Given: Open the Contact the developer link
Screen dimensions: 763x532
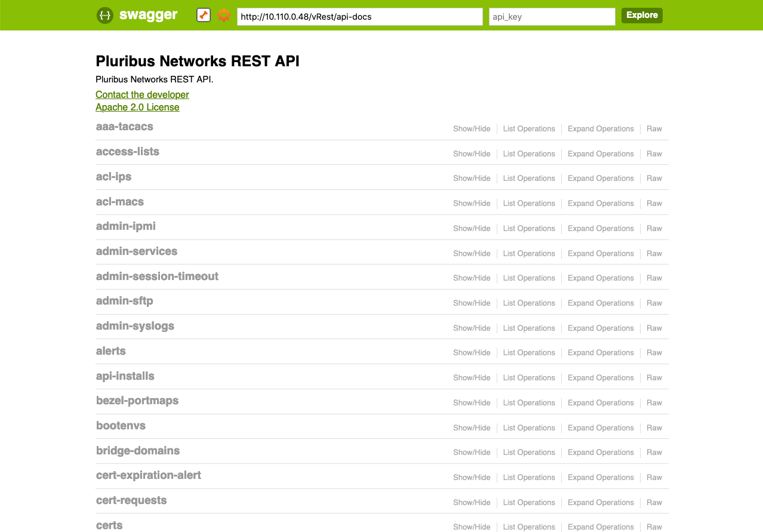Looking at the screenshot, I should coord(142,94).
